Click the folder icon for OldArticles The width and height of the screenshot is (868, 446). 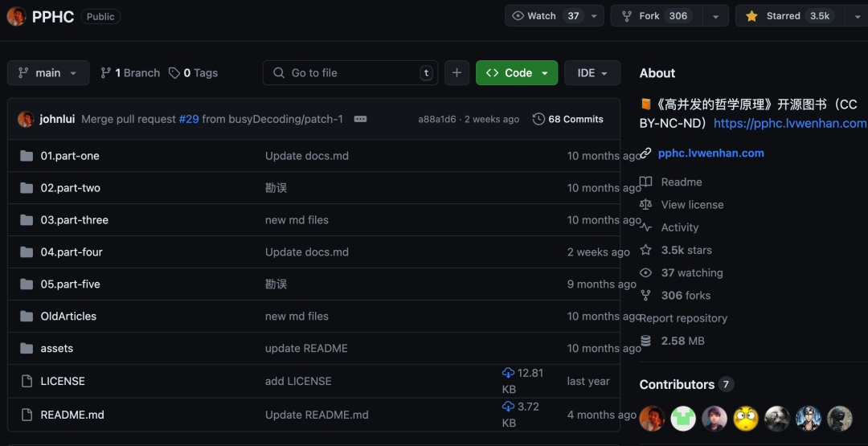(x=26, y=316)
